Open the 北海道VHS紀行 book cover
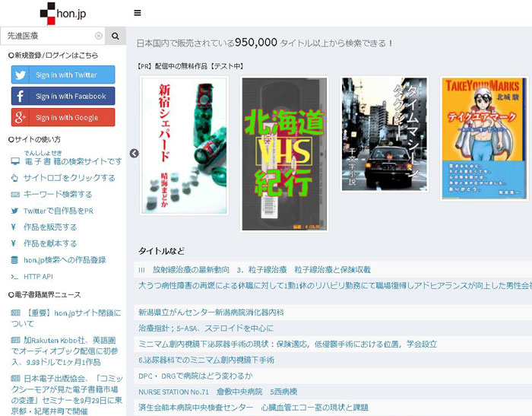Image resolution: width=532 pixels, height=416 pixels. coord(283,154)
